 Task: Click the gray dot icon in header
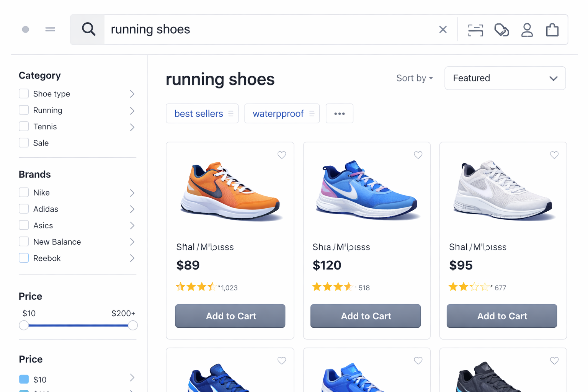click(x=26, y=29)
